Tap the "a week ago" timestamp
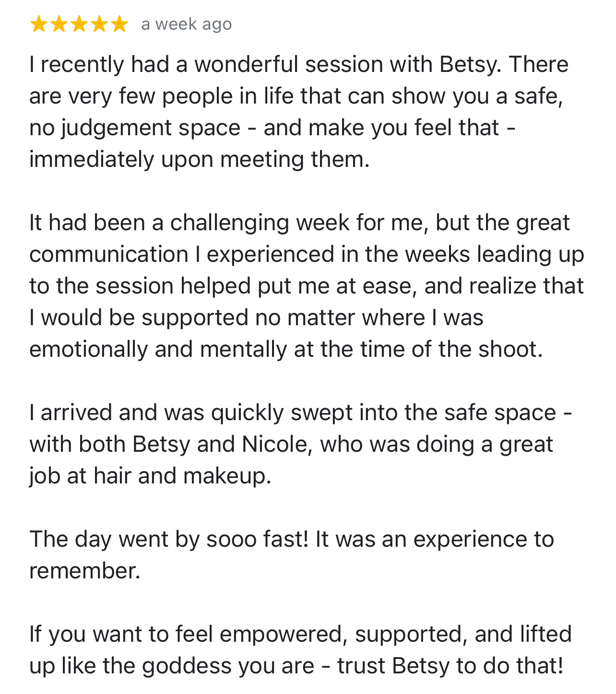 [x=186, y=24]
